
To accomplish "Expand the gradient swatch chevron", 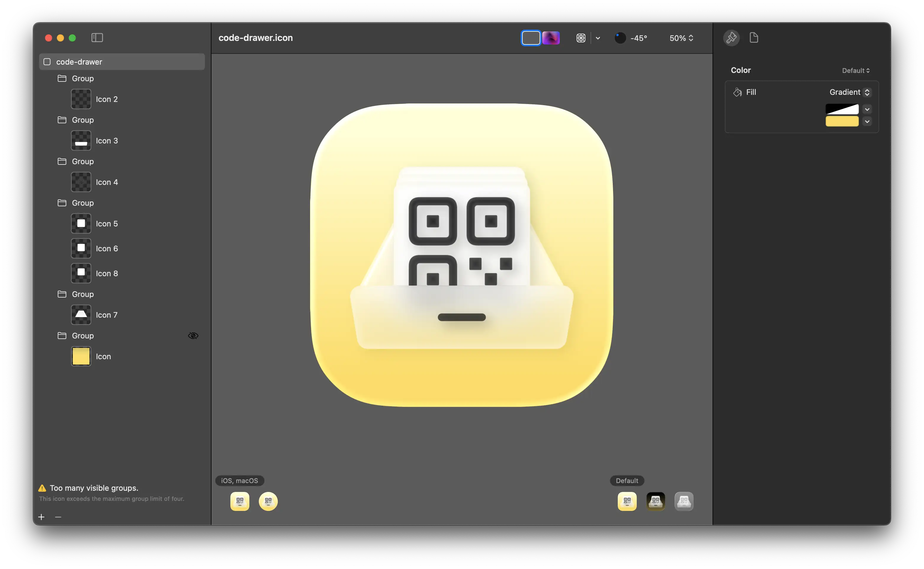I will click(867, 109).
